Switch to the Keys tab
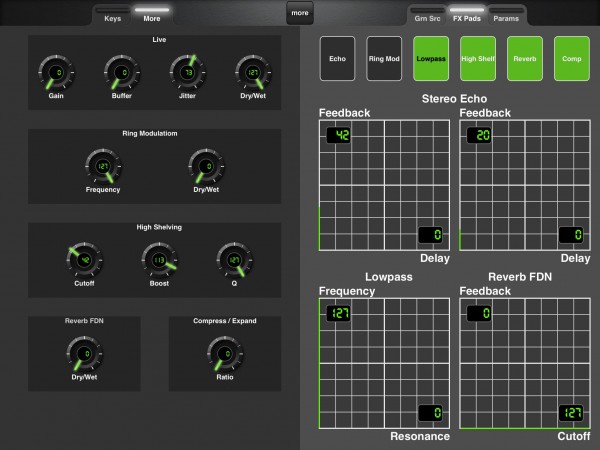 click(x=112, y=15)
